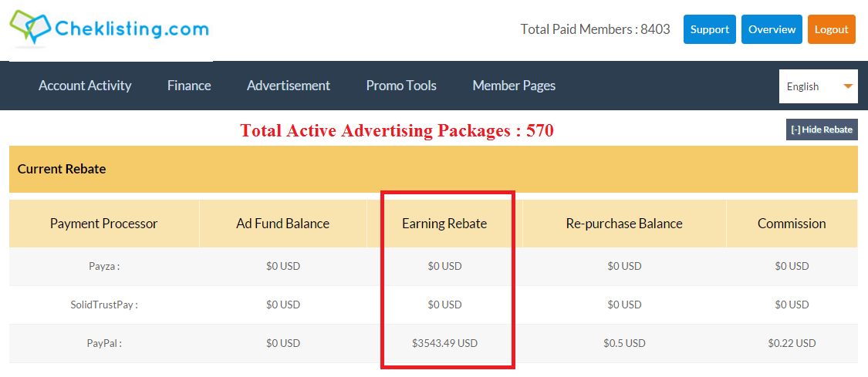This screenshot has width=868, height=377.
Task: Open the English language dropdown
Action: 817,86
